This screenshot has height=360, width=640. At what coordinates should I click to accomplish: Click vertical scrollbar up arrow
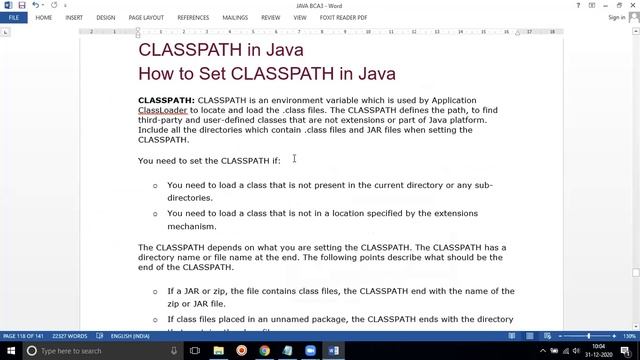636,31
